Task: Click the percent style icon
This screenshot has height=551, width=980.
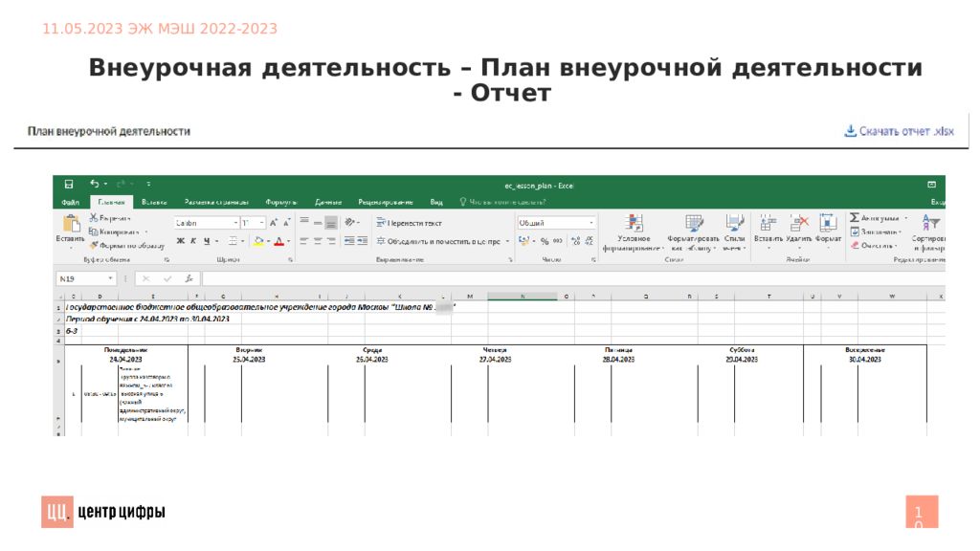Action: click(545, 241)
